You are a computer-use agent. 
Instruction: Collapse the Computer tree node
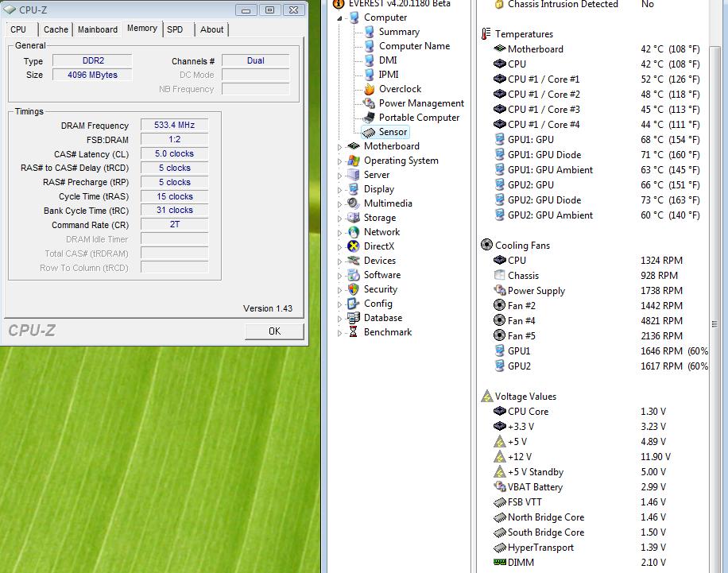tap(340, 18)
